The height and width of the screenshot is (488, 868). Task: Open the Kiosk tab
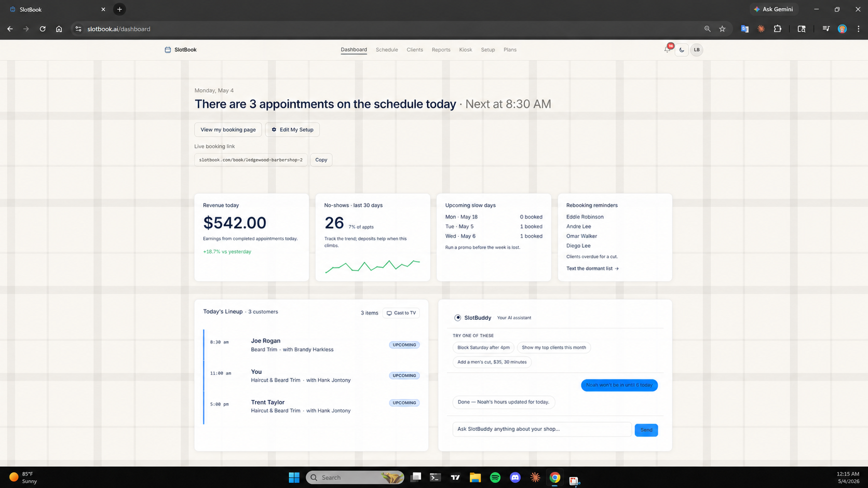466,50
